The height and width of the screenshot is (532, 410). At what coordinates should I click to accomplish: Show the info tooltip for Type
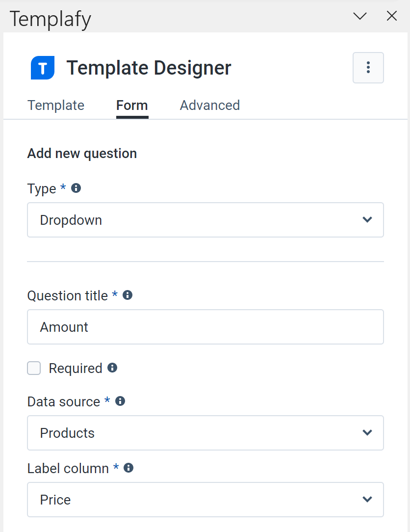click(x=76, y=188)
